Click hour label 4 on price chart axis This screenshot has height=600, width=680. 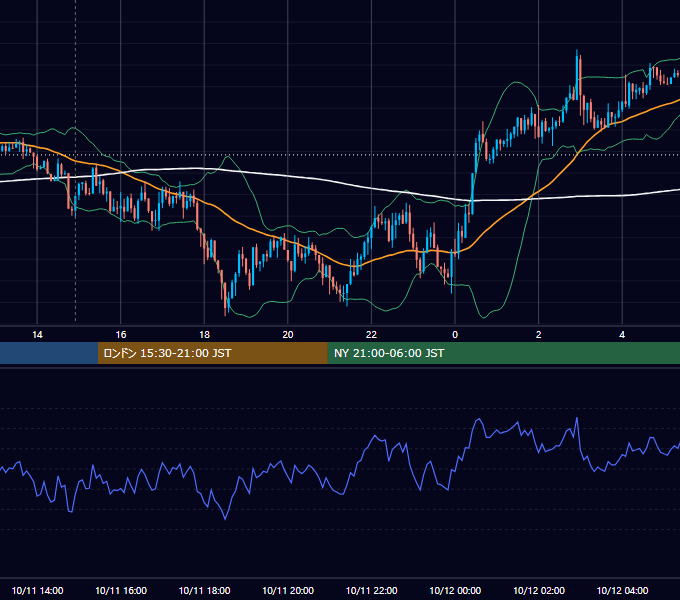pos(622,334)
